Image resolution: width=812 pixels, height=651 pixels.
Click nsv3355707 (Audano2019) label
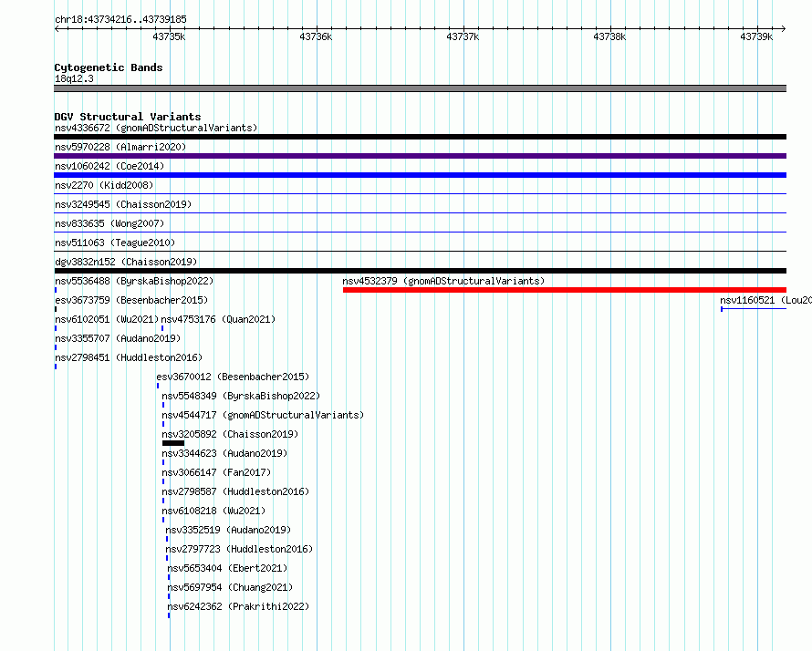pos(118,338)
